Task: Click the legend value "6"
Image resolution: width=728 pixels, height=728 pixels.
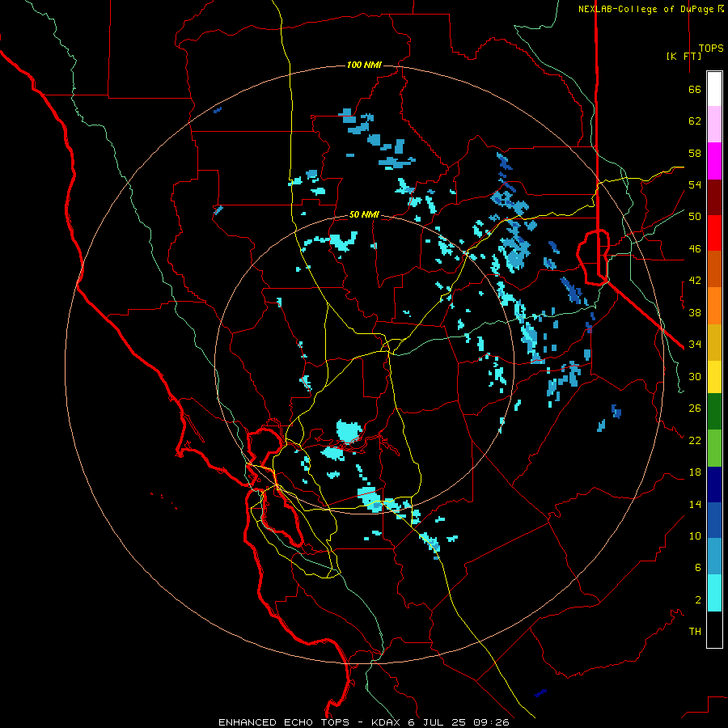Action: (697, 568)
